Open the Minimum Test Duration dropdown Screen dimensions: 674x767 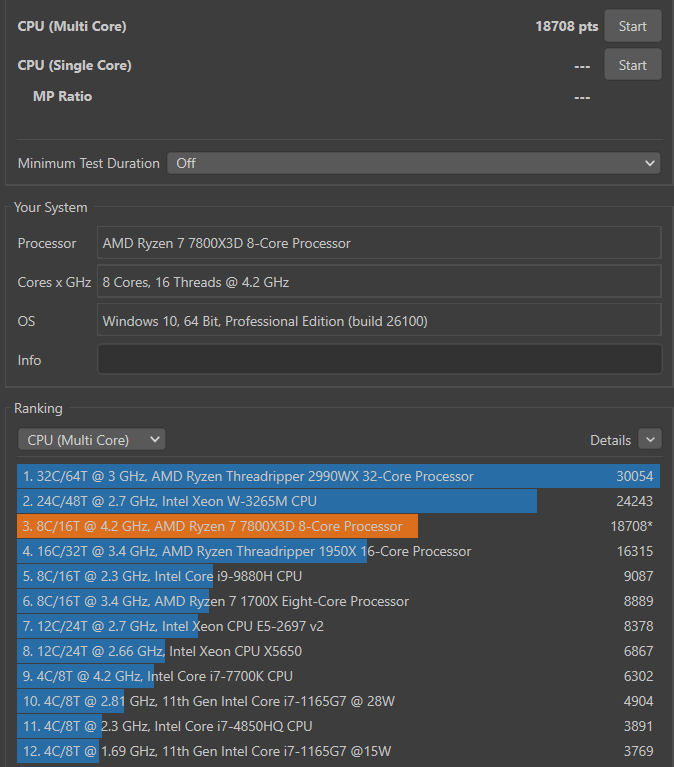413,163
